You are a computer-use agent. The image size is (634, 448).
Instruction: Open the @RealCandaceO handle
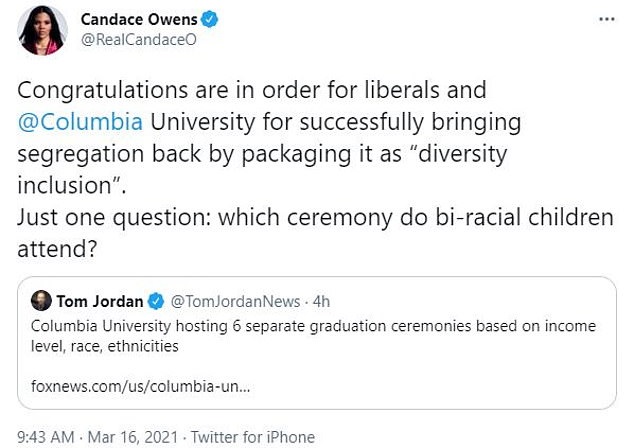coord(136,42)
